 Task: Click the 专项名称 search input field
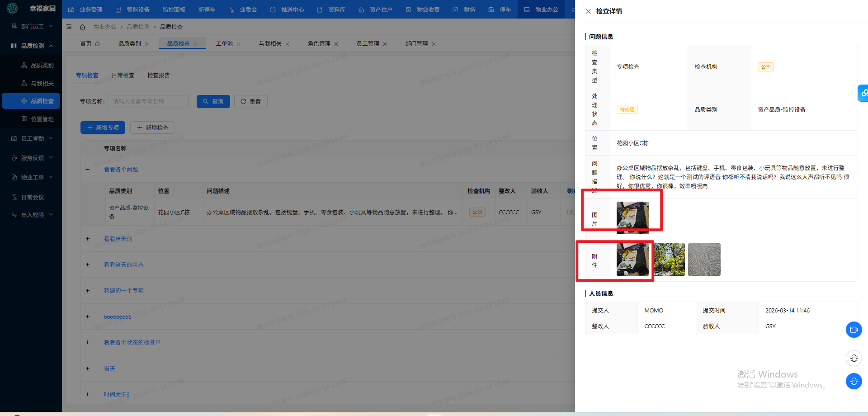click(148, 101)
